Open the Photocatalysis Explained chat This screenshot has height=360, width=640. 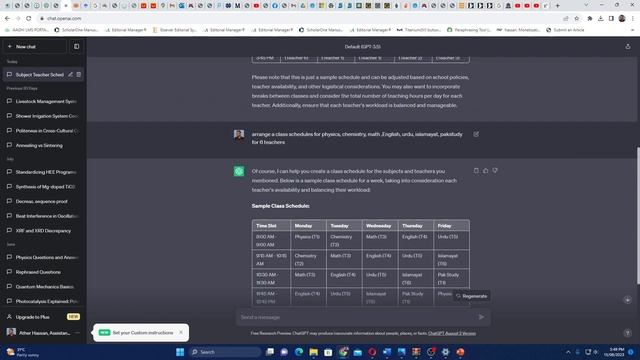(43, 301)
